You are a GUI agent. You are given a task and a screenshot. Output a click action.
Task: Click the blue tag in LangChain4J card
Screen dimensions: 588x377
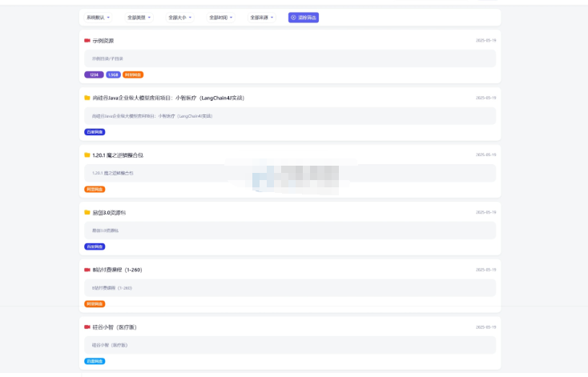click(95, 132)
